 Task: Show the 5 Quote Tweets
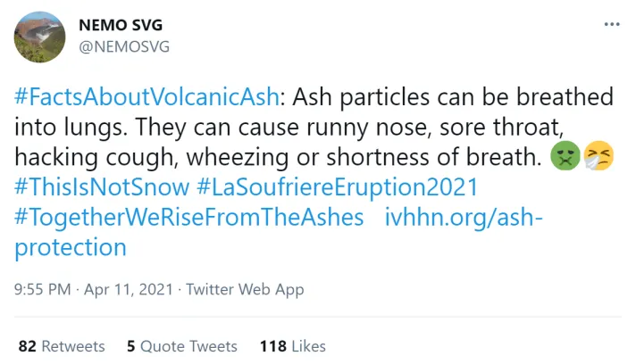[x=181, y=346]
